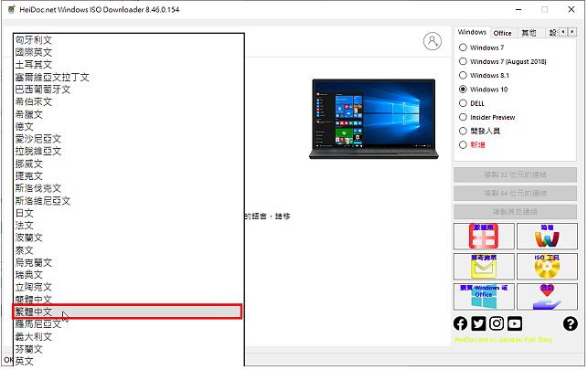This screenshot has height=370, width=588.
Task: Choose 土耳其文 from the language list
Action: click(x=129, y=65)
